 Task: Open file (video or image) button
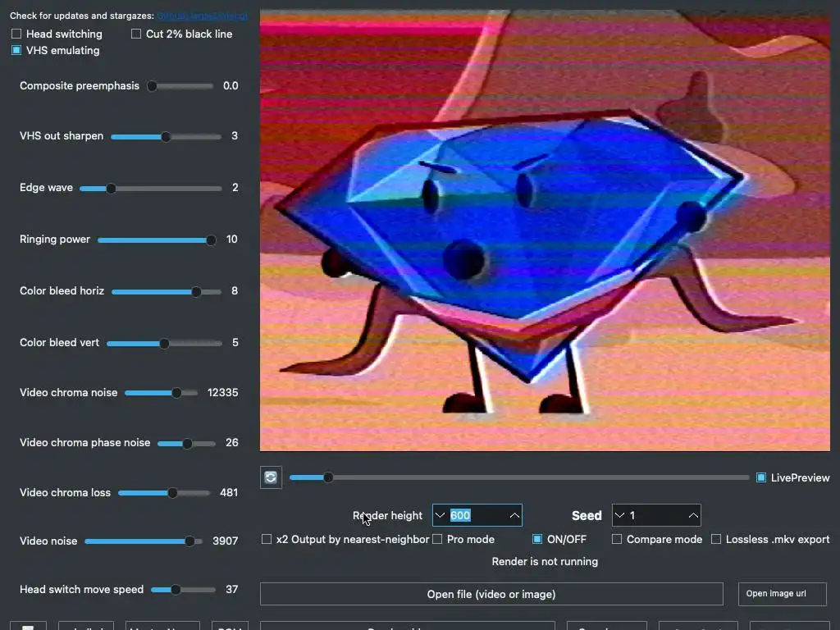point(491,594)
